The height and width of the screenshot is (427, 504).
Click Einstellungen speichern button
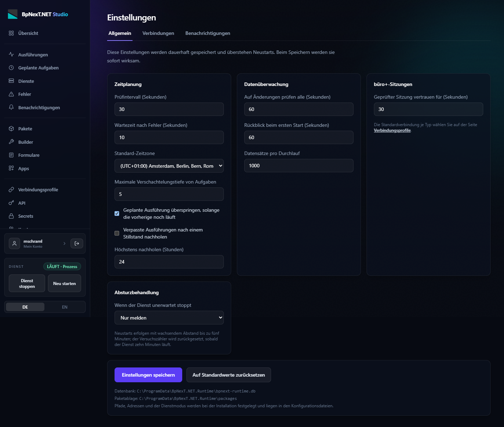148,375
